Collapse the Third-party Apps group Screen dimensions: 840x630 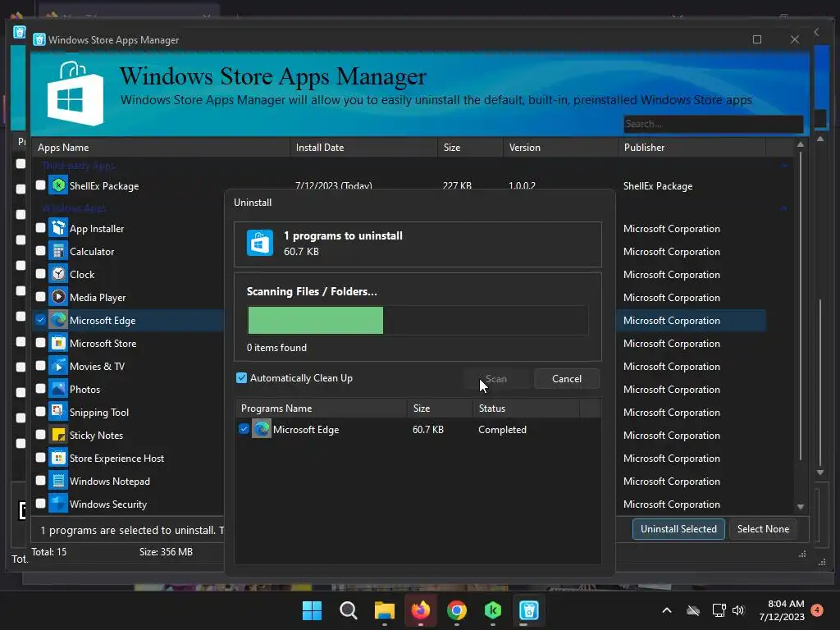pos(783,166)
